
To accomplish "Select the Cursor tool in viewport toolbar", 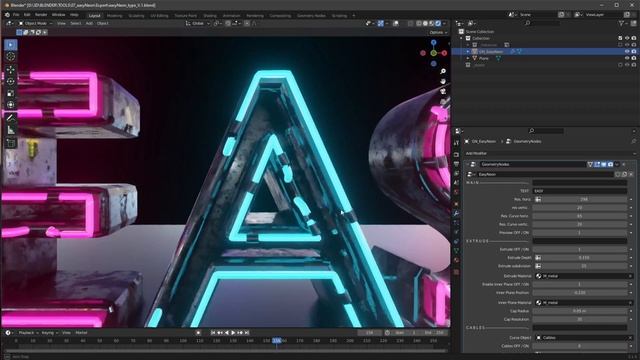I will 11,56.
